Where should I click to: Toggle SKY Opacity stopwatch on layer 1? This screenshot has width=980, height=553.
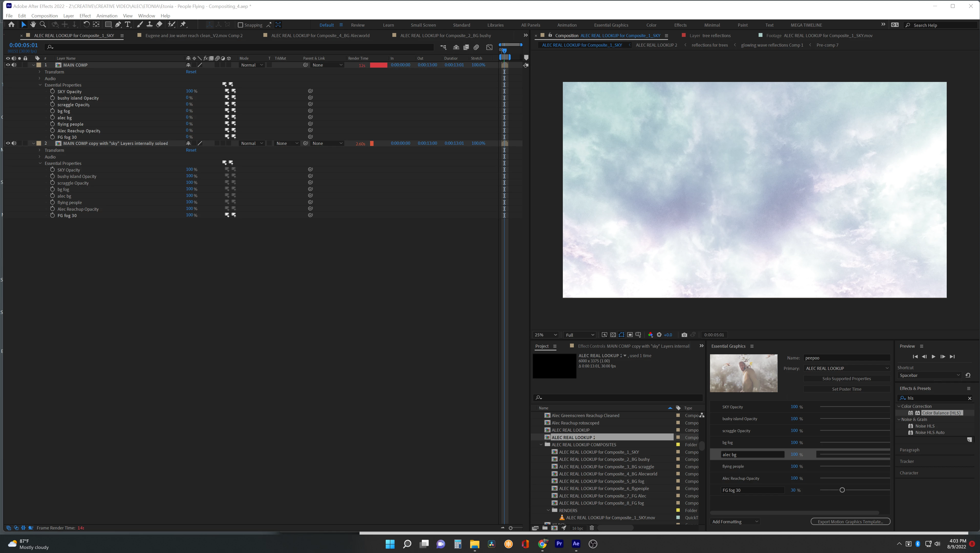tap(52, 91)
